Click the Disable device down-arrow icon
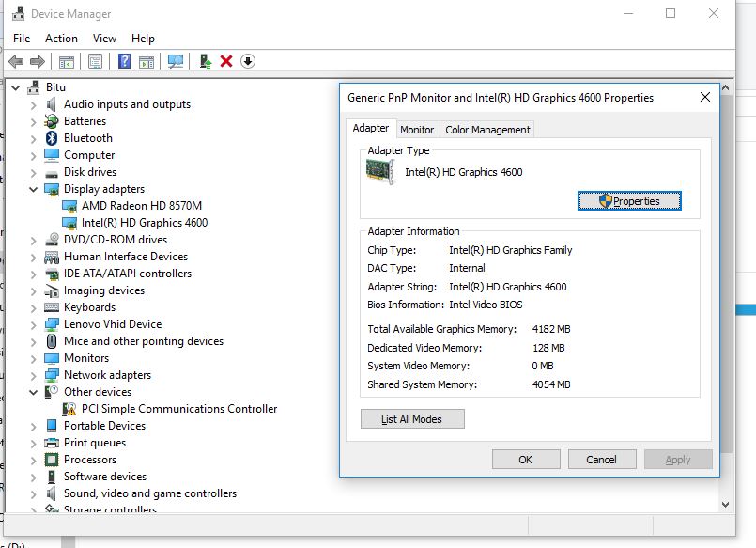The image size is (756, 548). coord(248,61)
